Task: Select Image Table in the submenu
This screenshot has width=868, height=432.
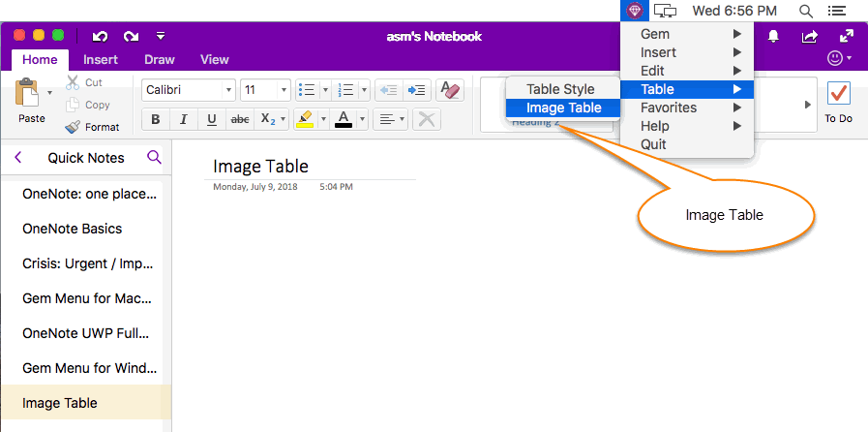Action: click(x=563, y=108)
